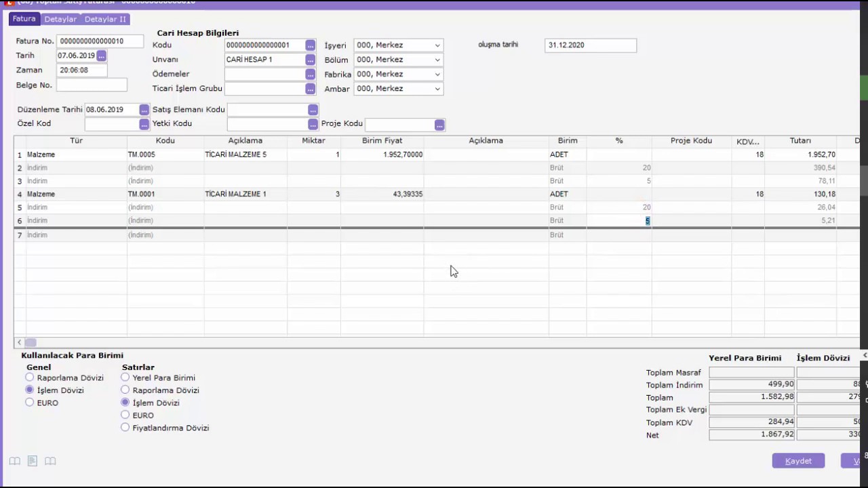Click the grid's horizontal scrollbar thumb
The width and height of the screenshot is (868, 488).
[x=31, y=342]
